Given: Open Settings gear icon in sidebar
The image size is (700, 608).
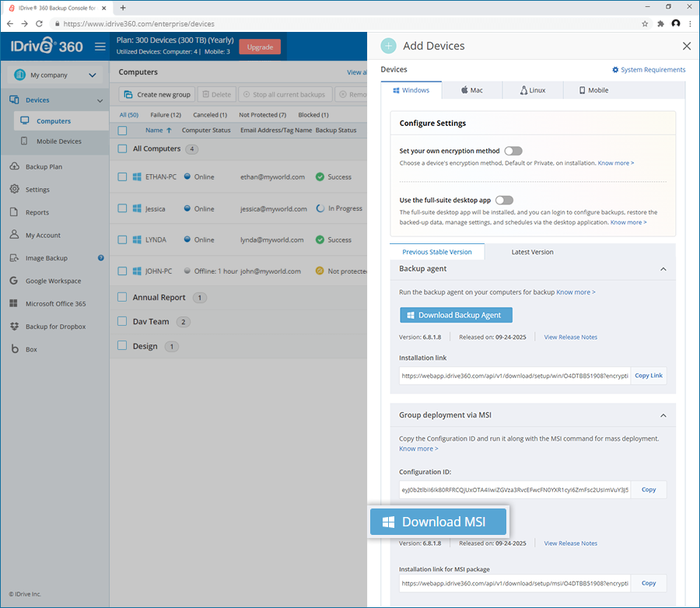Looking at the screenshot, I should tap(14, 189).
